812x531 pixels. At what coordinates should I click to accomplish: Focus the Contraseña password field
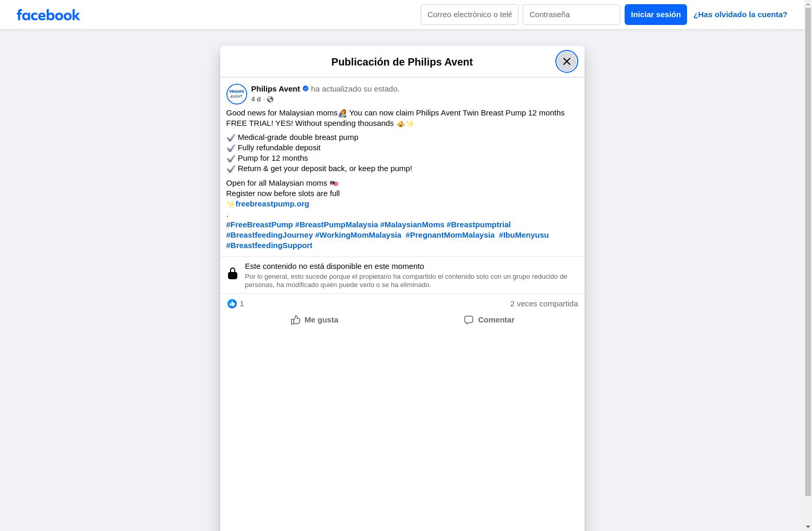click(572, 15)
